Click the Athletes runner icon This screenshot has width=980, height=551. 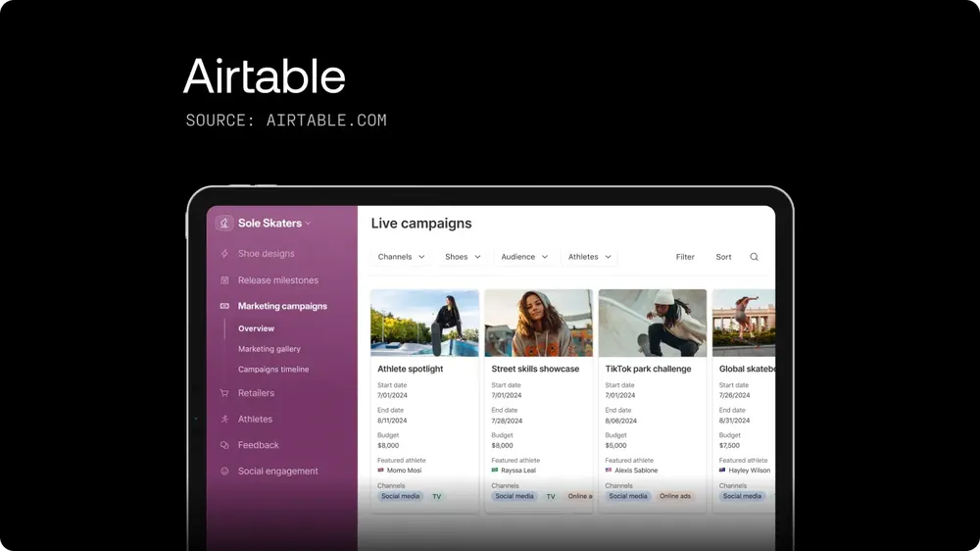[224, 419]
